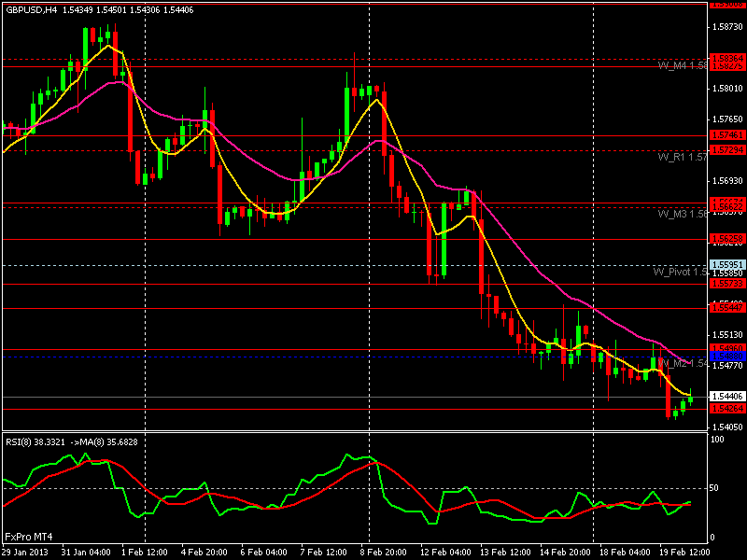The height and width of the screenshot is (560, 747).
Task: Select the red 1.57461 price tag
Action: [727, 135]
